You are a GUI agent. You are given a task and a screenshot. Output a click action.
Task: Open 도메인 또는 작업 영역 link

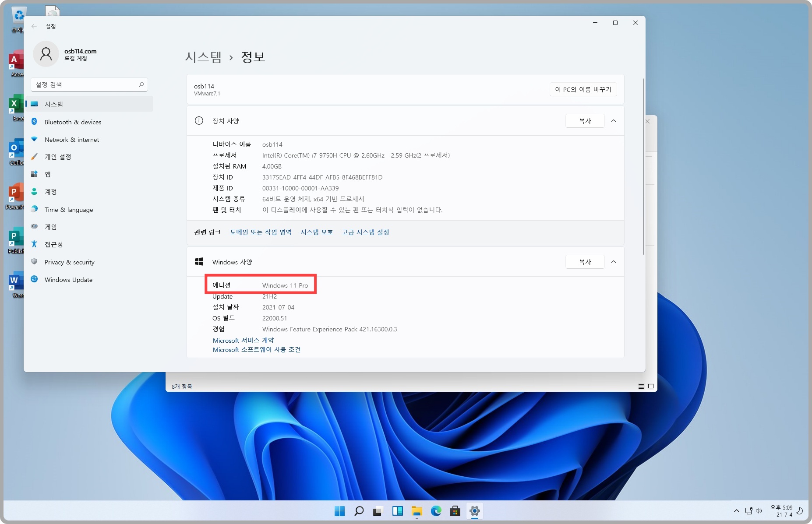click(261, 232)
